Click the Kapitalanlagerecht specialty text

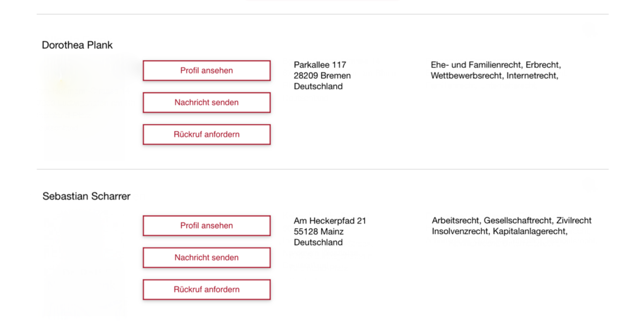tap(530, 231)
